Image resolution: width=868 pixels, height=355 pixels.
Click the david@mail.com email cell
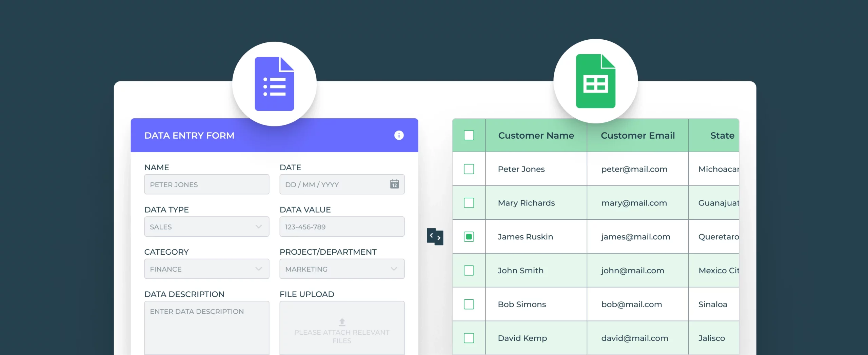634,338
